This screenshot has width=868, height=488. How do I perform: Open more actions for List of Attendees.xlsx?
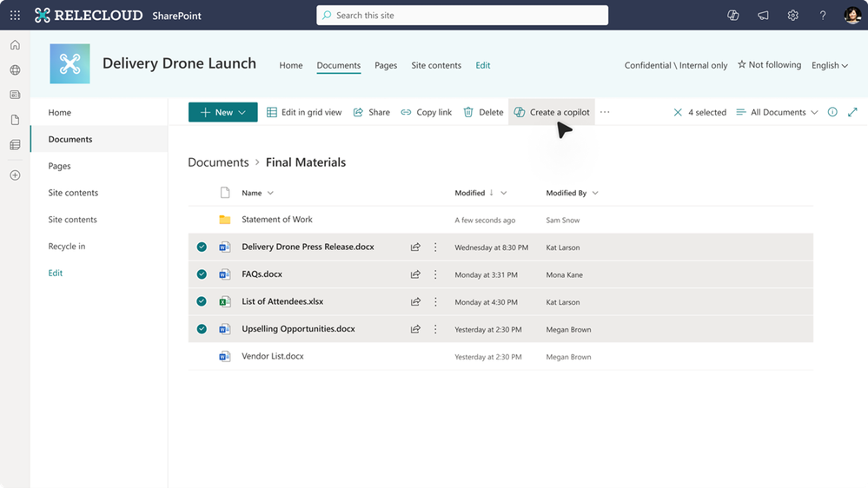[x=435, y=301]
